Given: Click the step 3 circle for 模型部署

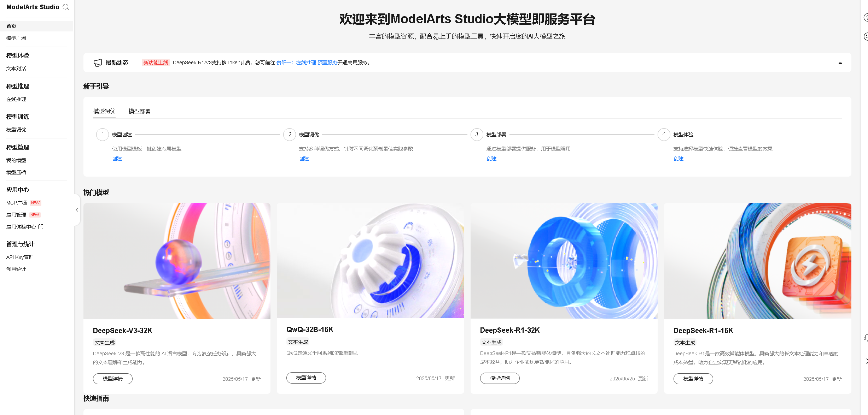Looking at the screenshot, I should click(x=477, y=135).
